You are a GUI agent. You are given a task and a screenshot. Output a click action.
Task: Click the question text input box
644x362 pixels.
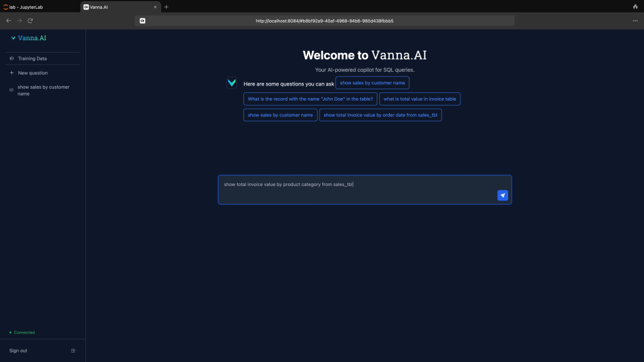coord(358,189)
